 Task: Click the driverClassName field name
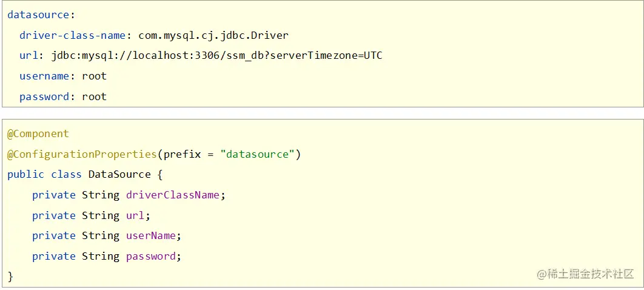tap(173, 195)
